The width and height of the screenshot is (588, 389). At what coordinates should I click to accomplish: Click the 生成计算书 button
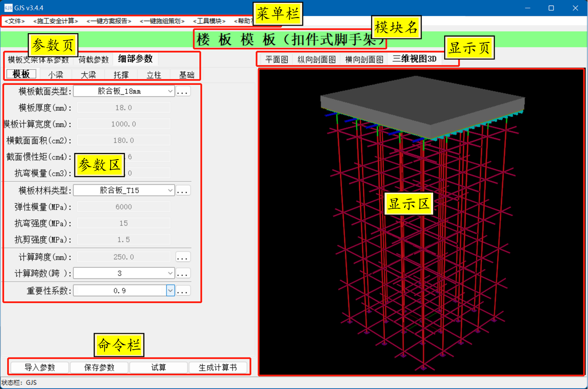tap(218, 367)
